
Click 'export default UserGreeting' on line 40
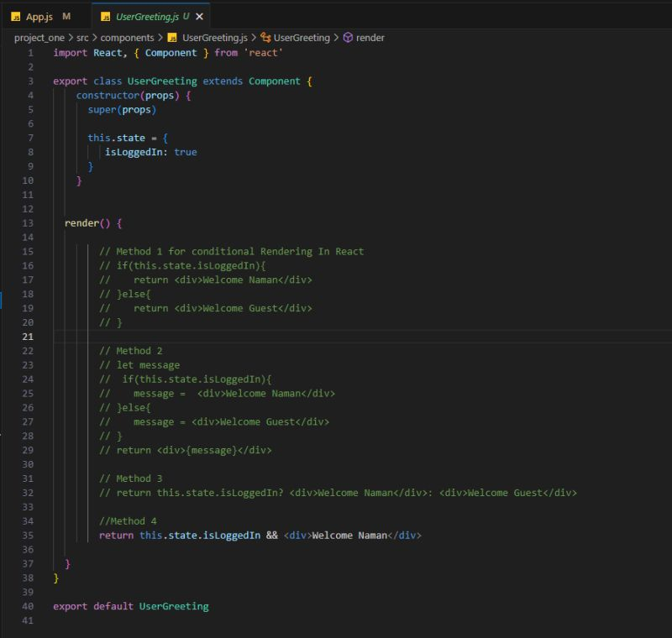point(131,607)
